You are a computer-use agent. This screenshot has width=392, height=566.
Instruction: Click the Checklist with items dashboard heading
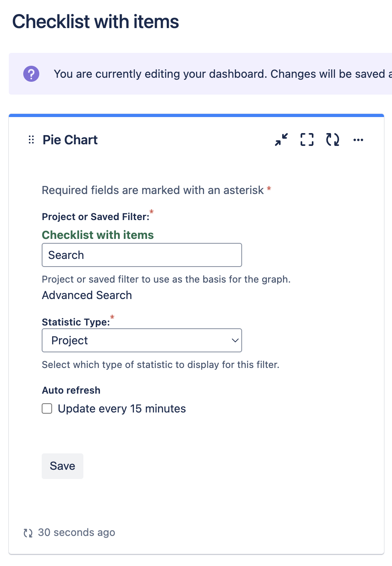pyautogui.click(x=95, y=22)
